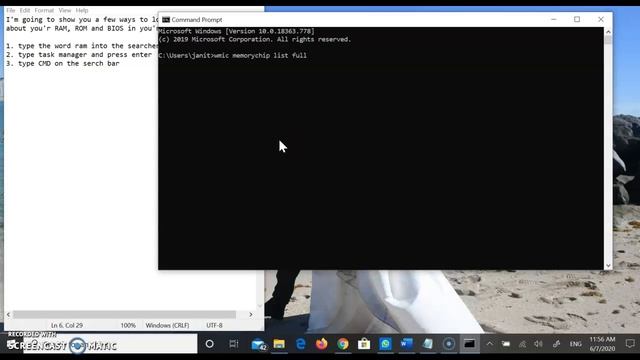Image resolution: width=640 pixels, height=360 pixels.
Task: Open File Explorer from the taskbar
Action: (279, 344)
